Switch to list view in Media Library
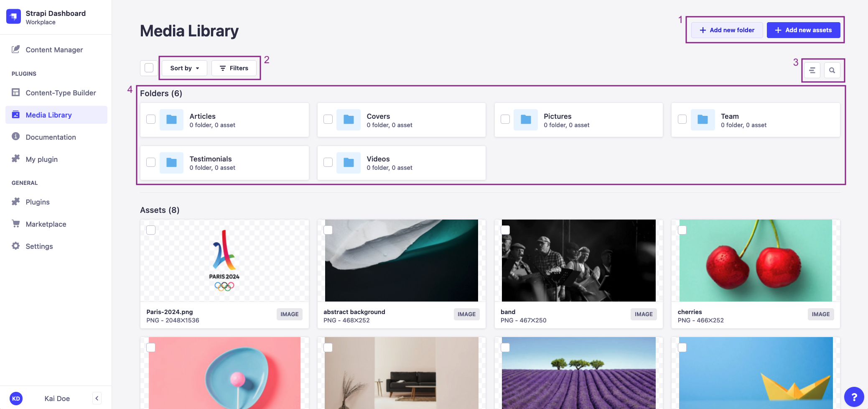 tap(812, 70)
